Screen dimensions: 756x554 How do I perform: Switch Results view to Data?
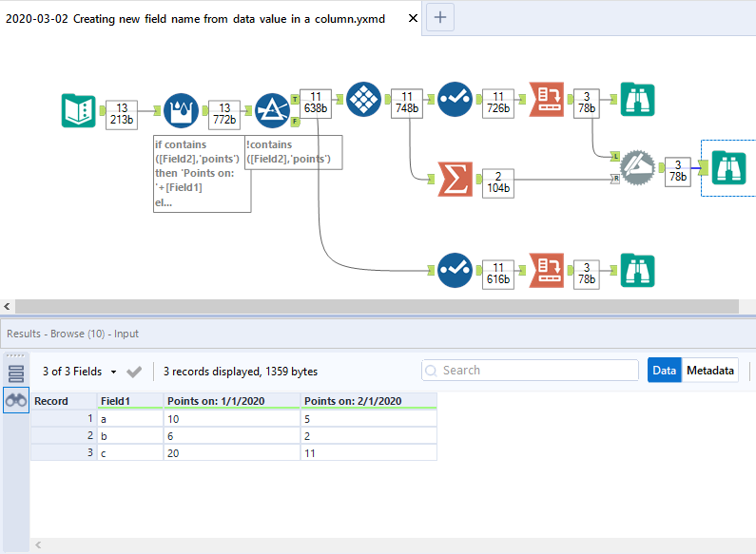click(665, 371)
